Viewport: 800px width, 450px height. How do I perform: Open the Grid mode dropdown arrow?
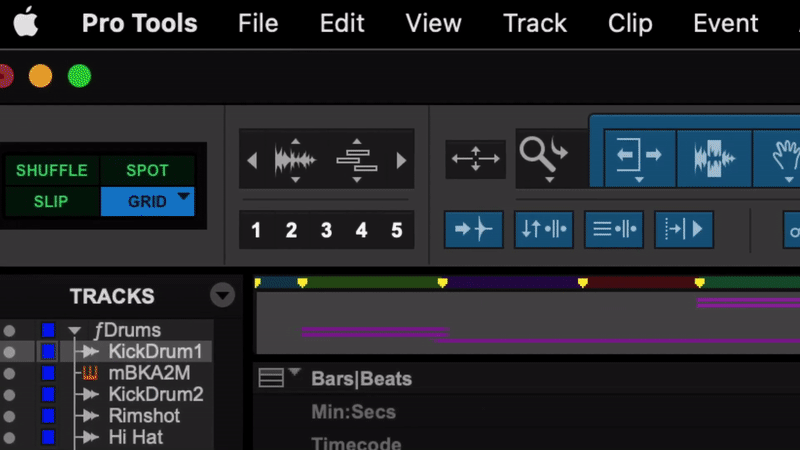tap(184, 195)
